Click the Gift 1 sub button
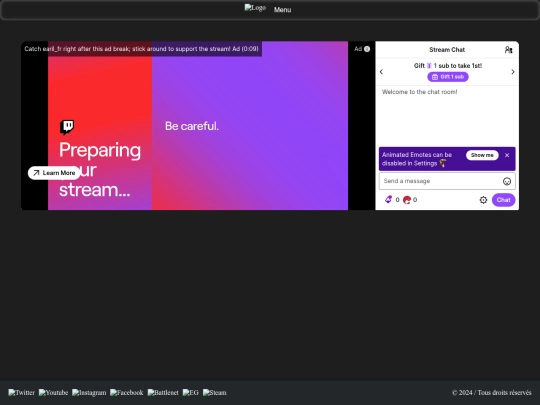Screen dimensions: 540x405 pos(448,77)
